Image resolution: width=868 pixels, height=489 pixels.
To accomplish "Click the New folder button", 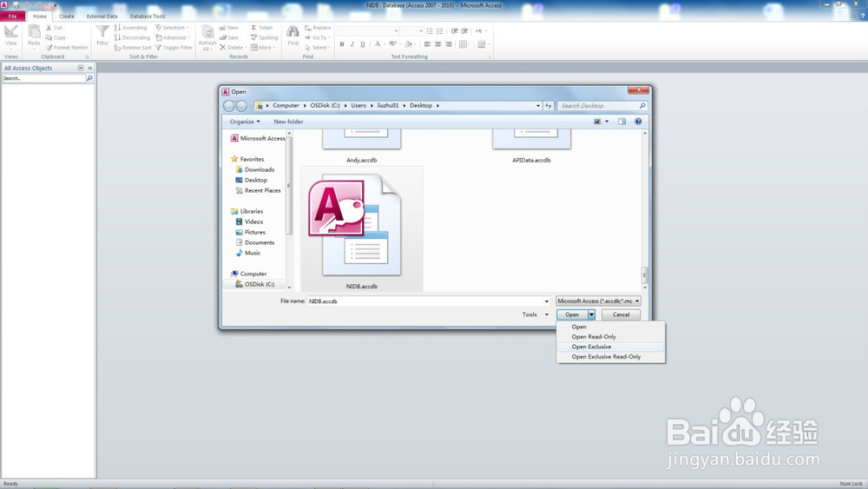I will point(288,122).
